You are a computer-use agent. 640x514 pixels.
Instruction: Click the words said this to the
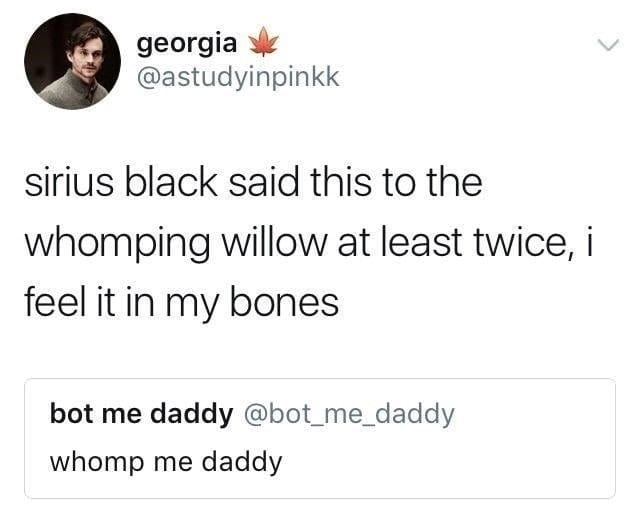point(356,182)
